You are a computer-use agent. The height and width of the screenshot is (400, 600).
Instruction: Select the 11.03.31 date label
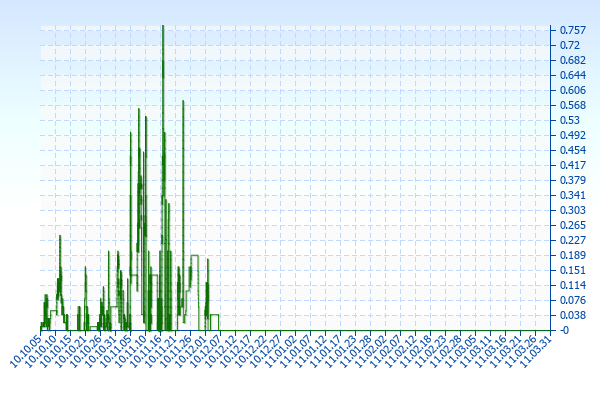(x=536, y=351)
